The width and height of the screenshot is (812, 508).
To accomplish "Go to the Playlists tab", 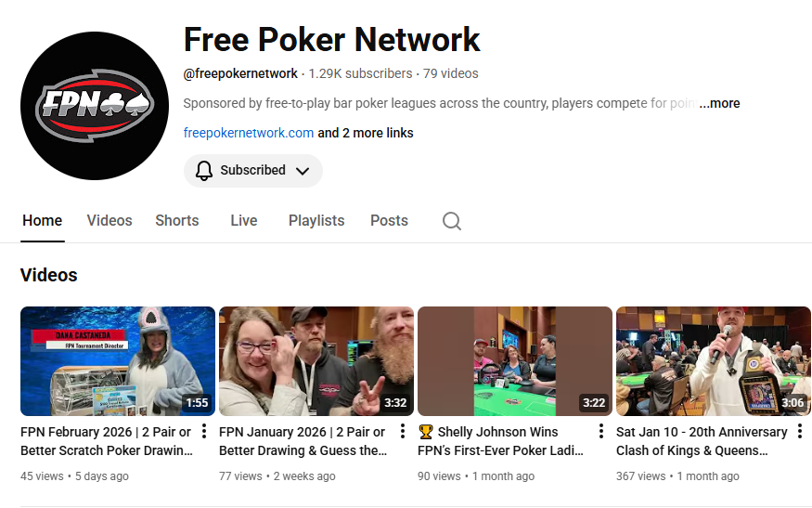I will [316, 221].
